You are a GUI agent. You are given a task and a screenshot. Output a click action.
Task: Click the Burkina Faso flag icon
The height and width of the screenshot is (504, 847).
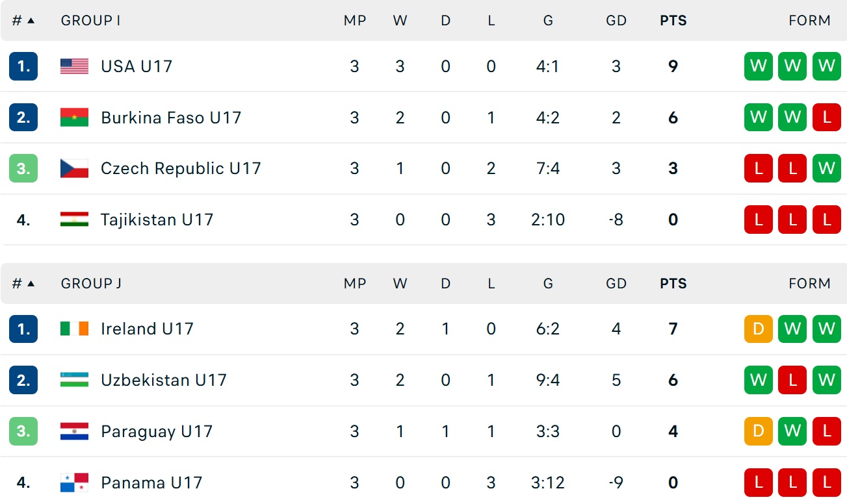coord(74,118)
